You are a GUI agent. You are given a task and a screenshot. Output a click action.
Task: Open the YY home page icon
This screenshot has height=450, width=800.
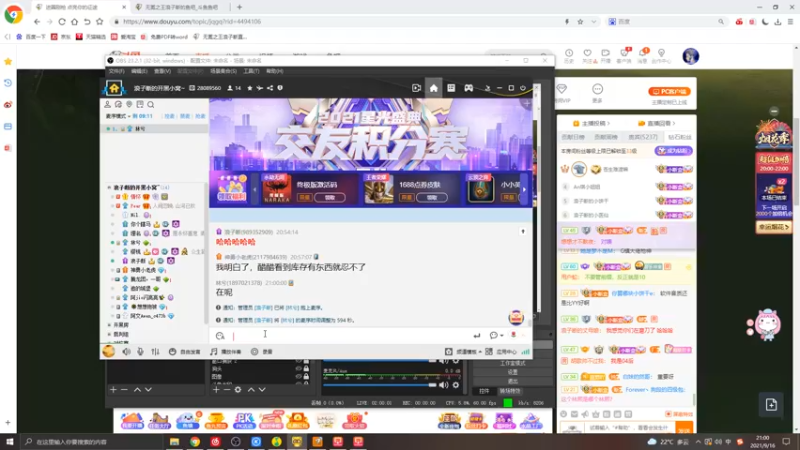(x=433, y=88)
